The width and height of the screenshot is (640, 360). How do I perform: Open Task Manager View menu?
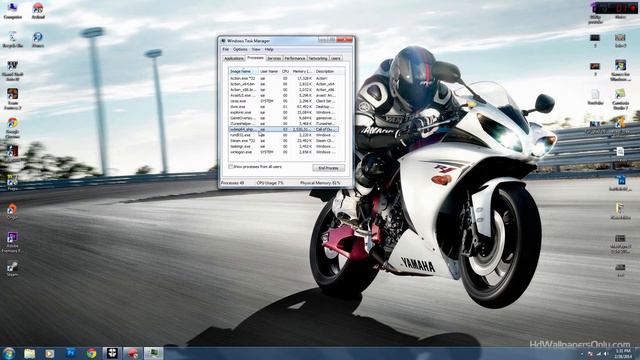coord(256,49)
